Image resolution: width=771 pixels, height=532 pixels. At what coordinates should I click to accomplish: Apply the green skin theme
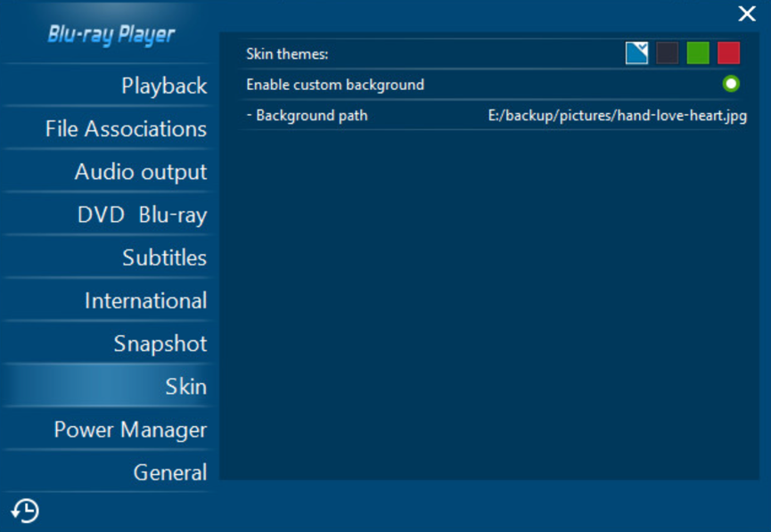(x=698, y=53)
